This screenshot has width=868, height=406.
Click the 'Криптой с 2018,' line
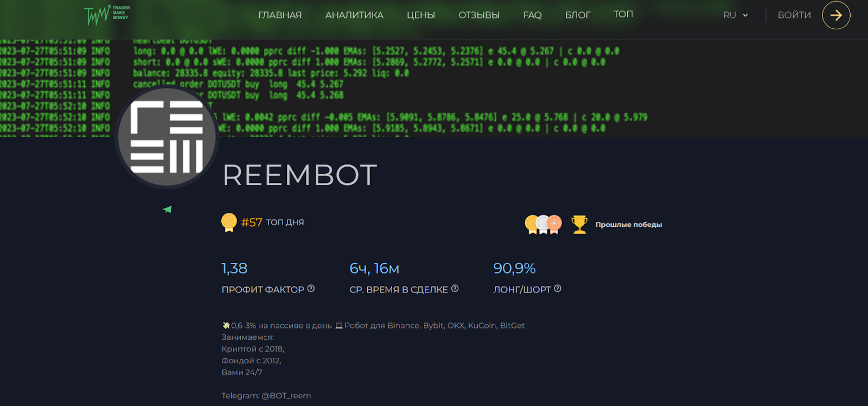pos(253,349)
